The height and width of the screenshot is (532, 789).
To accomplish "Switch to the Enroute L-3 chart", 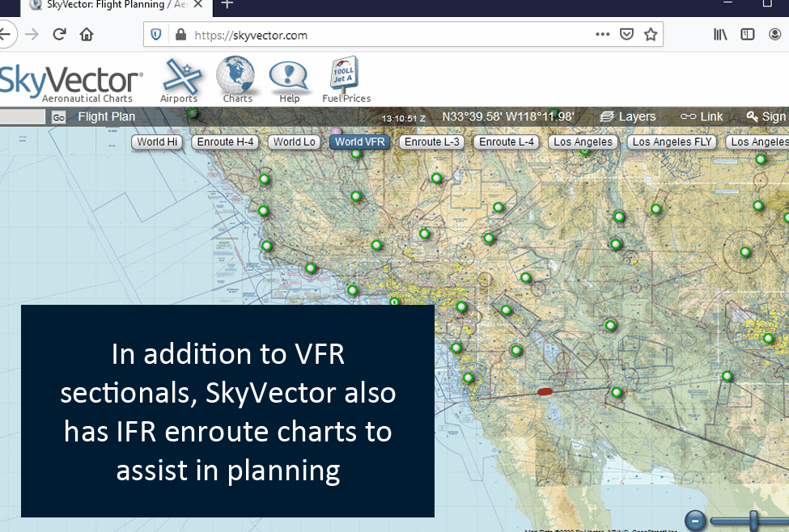I will pyautogui.click(x=432, y=141).
